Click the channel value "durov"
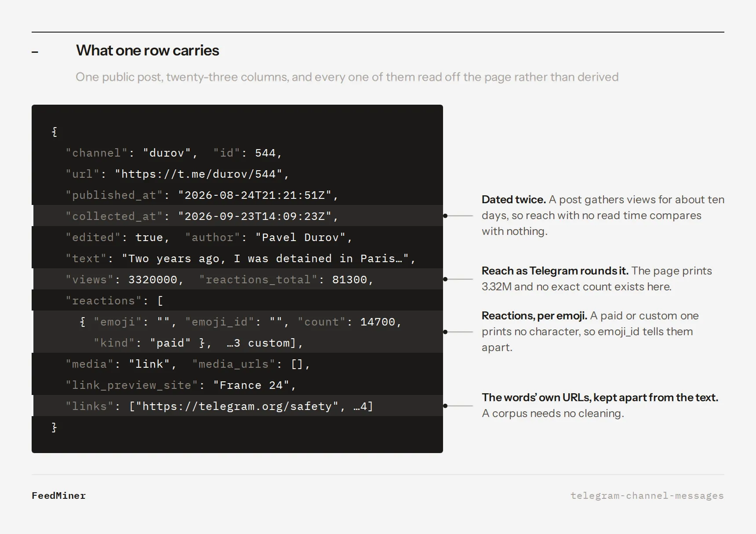The width and height of the screenshot is (756, 534). click(x=167, y=153)
